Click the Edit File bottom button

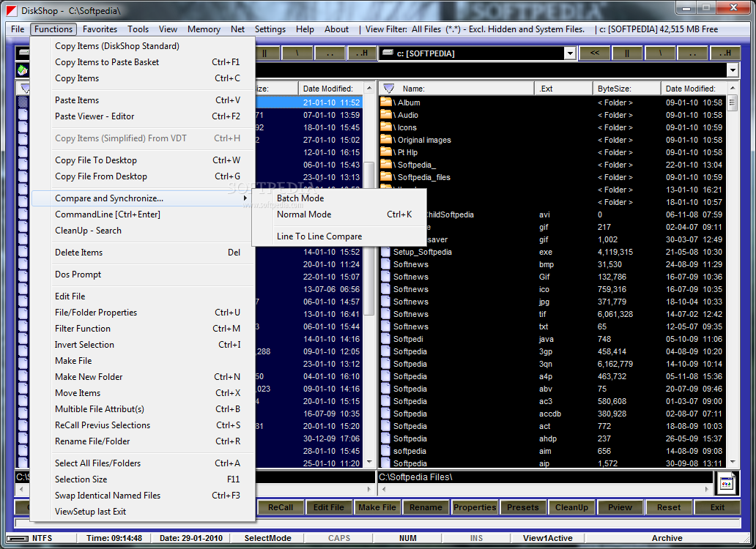[x=329, y=507]
